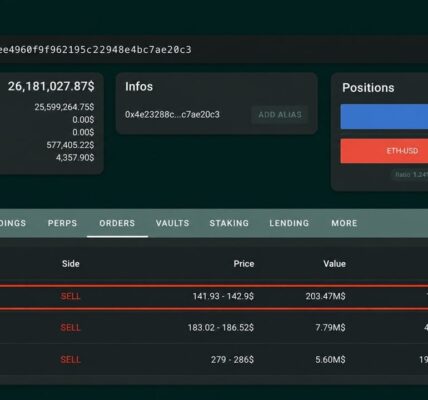Screen dimensions: 428x400
Task: Click SELL in the 141.93 - 142.9$ row
Action: point(70,296)
